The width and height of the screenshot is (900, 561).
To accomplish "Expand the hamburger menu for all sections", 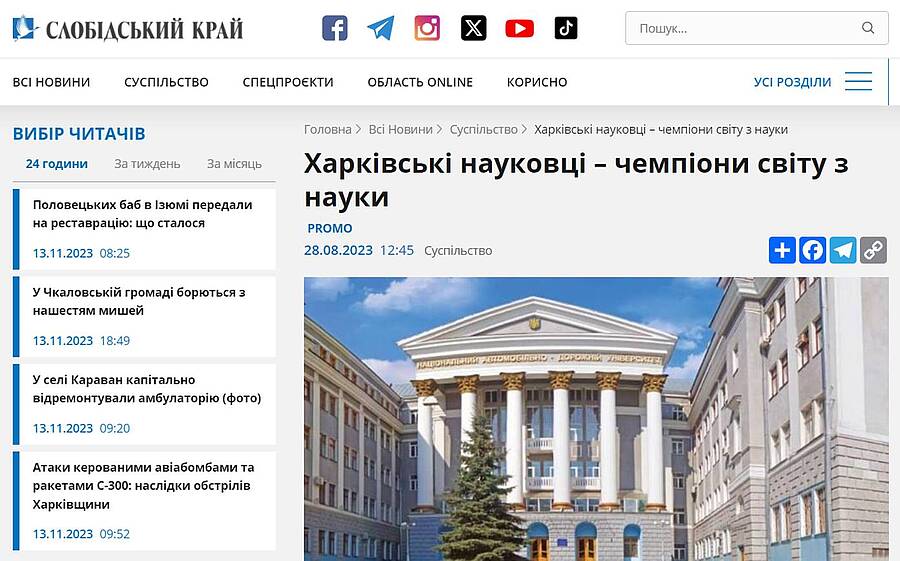I will 859,82.
